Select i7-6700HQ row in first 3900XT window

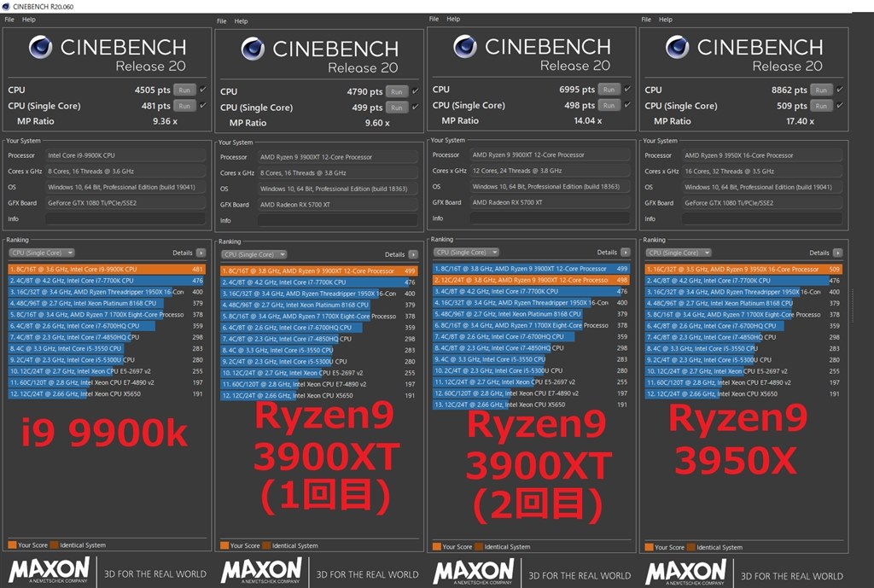coord(319,328)
